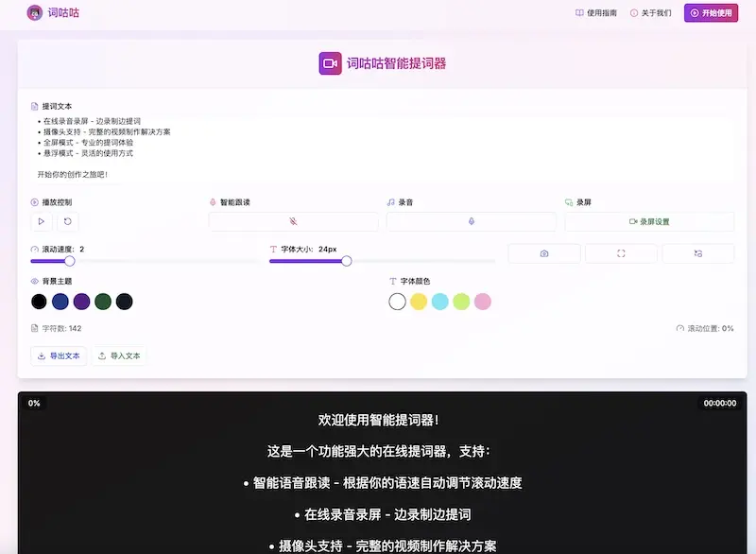Click the 背景主题 eye icon
The height and width of the screenshot is (554, 756).
pos(35,281)
